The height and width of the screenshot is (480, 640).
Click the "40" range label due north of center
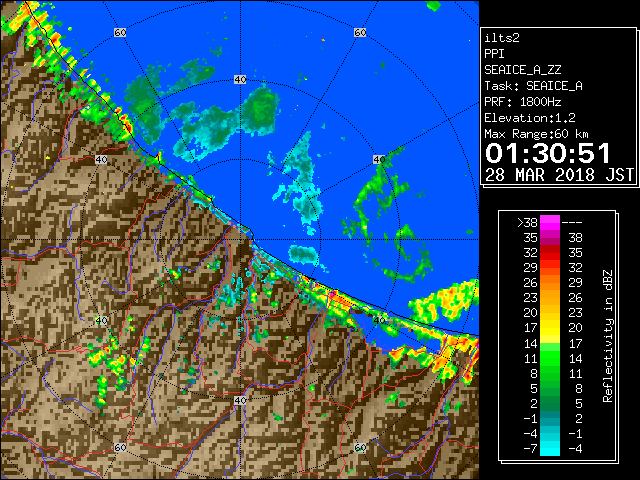[240, 80]
